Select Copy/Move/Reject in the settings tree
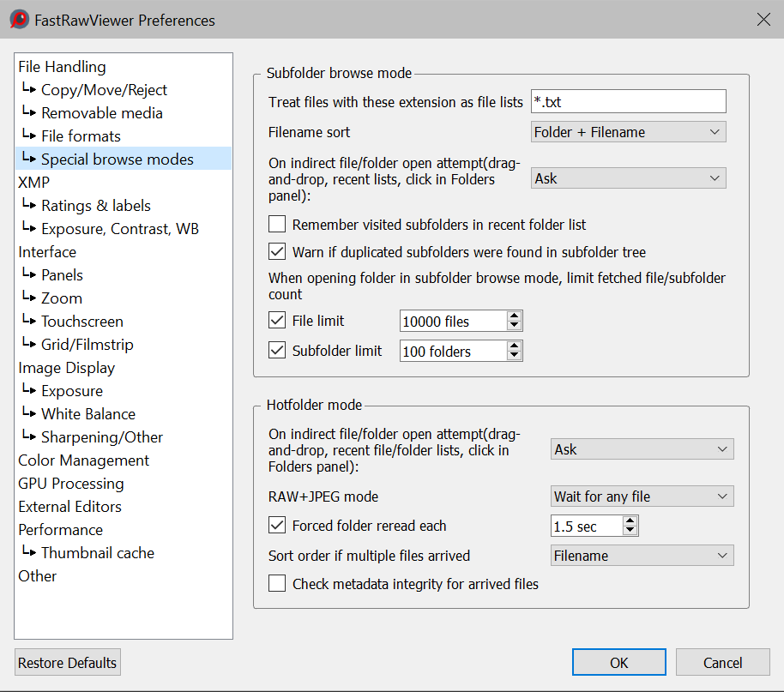 [104, 90]
